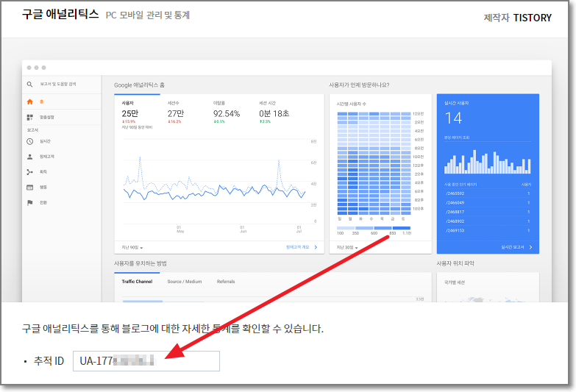576x392 pixels.
Task: Click the search magnifier icon in sidebar
Action: [29, 84]
